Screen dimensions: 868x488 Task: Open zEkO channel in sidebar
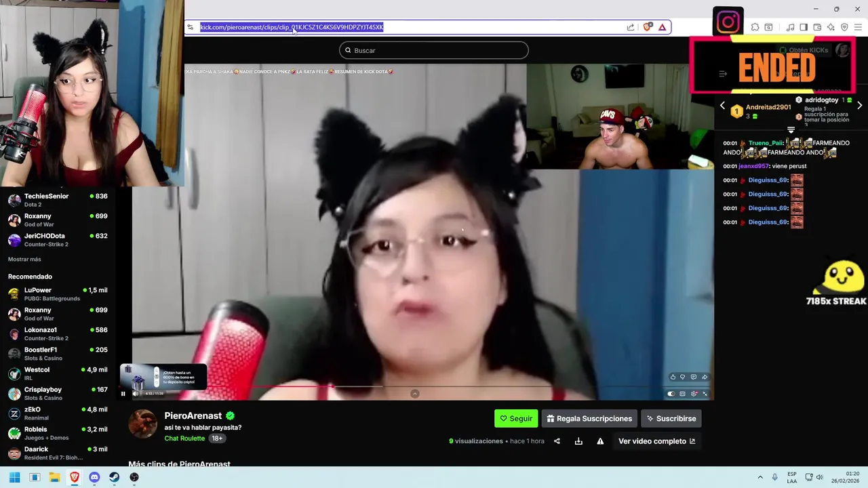pos(58,413)
